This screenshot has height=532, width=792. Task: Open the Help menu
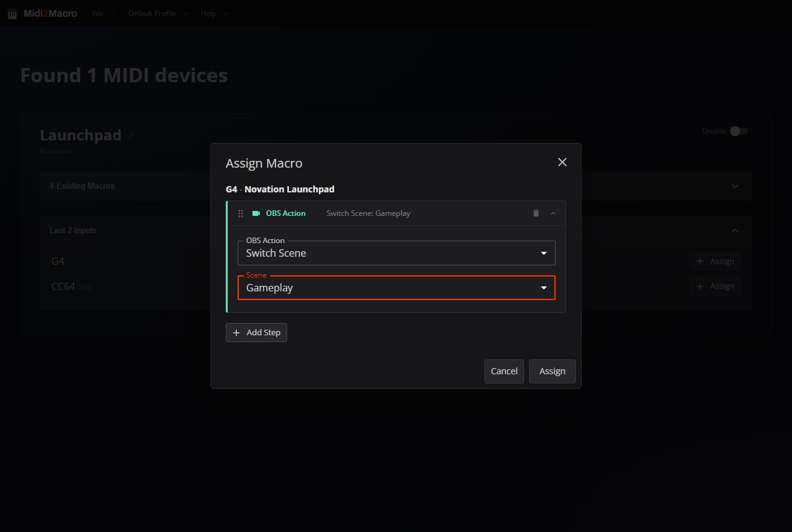(x=214, y=14)
